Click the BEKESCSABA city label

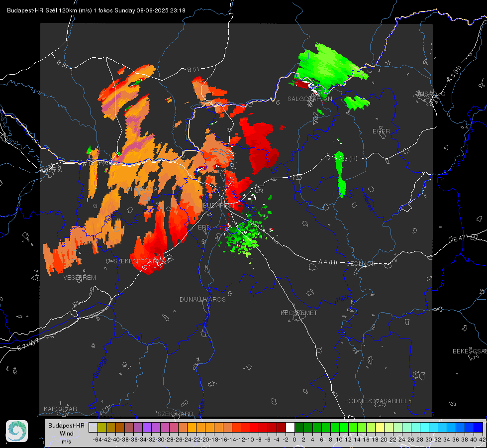(470, 351)
